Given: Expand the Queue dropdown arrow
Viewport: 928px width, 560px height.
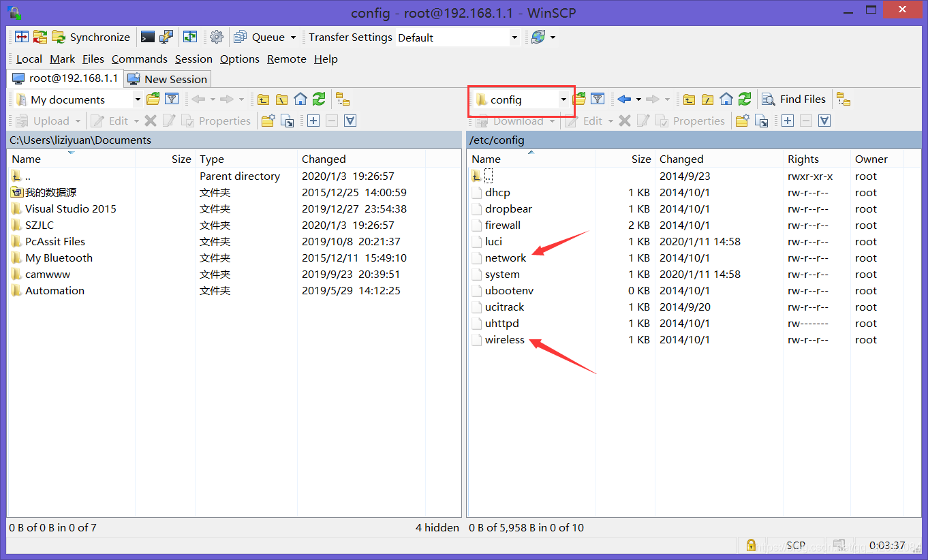Looking at the screenshot, I should [293, 37].
